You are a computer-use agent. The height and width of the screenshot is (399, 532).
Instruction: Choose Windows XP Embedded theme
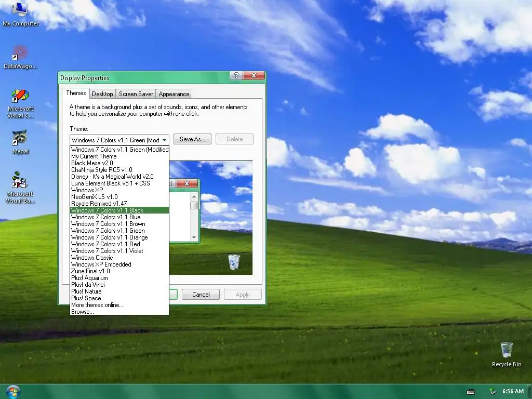coord(119,264)
